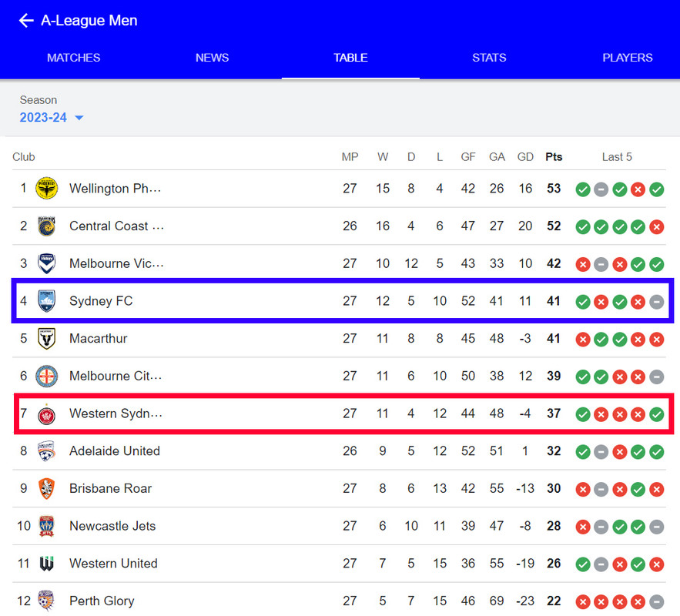
Task: Click the Sydney FC club crest
Action: (46, 301)
